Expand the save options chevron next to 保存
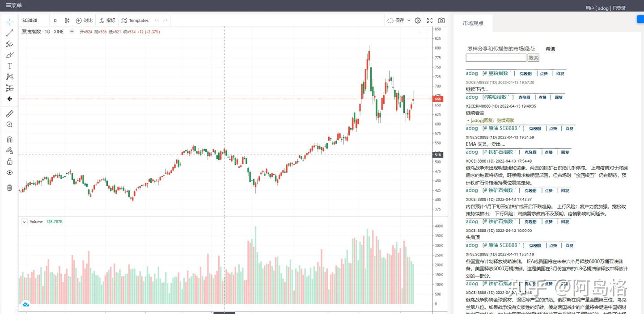The height and width of the screenshot is (314, 644). tap(408, 20)
